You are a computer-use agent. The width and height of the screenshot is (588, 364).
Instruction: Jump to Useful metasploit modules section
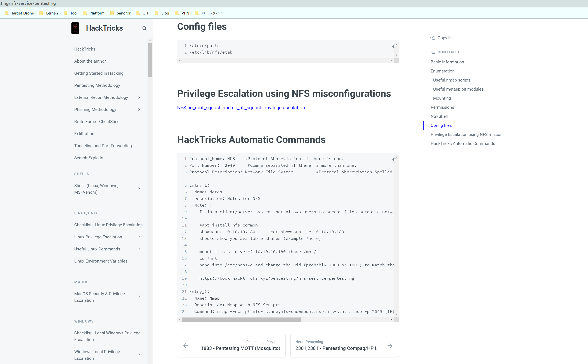(458, 89)
